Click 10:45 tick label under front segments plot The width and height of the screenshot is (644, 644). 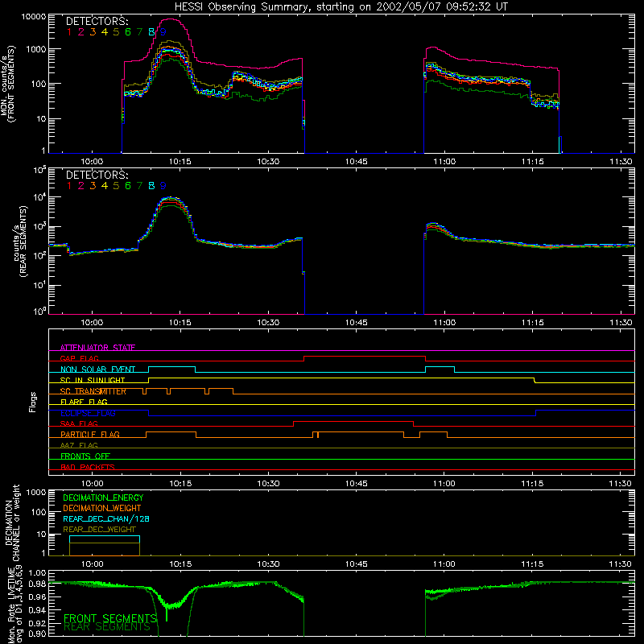coord(356,162)
